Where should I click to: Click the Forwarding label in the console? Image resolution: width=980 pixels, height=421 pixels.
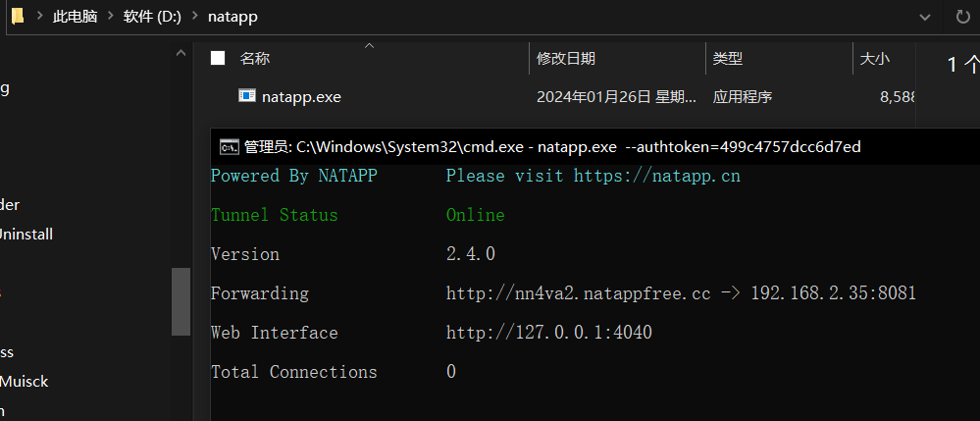tap(259, 293)
